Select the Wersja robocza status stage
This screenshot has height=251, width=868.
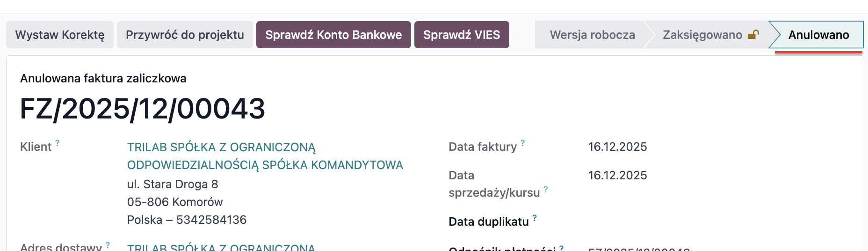pos(592,35)
